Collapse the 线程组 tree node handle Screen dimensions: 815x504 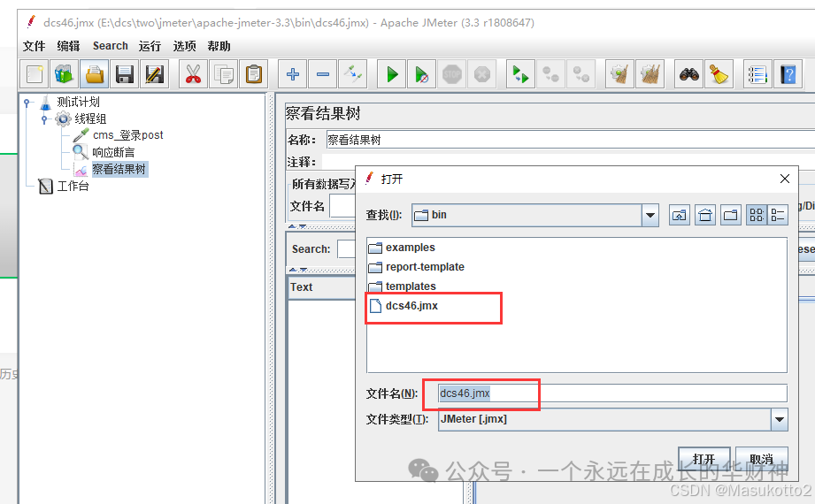(x=45, y=119)
